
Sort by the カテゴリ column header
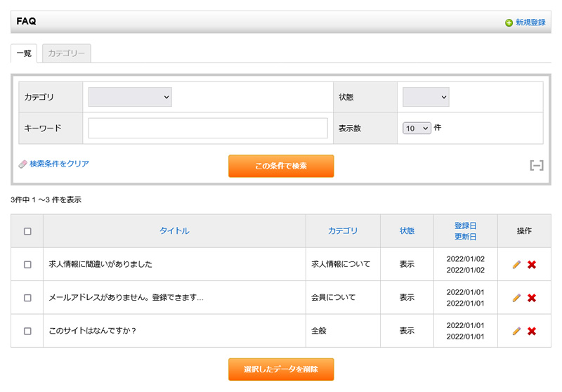click(x=343, y=230)
